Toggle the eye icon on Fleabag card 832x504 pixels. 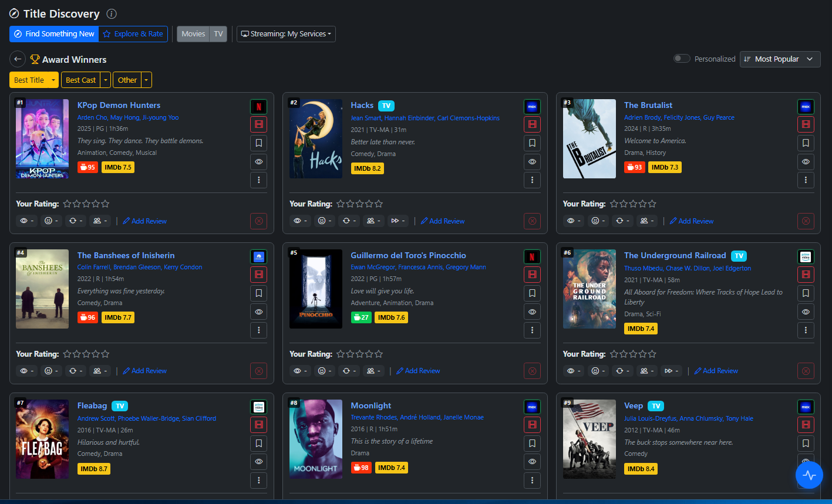point(258,462)
